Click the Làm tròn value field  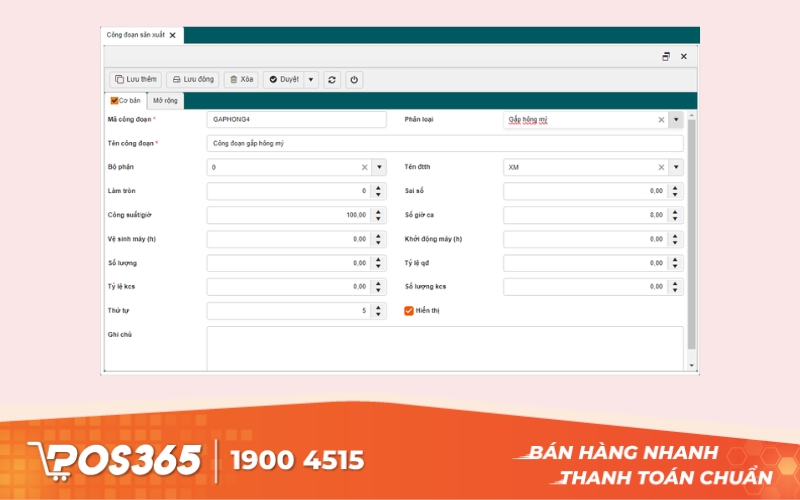point(289,191)
